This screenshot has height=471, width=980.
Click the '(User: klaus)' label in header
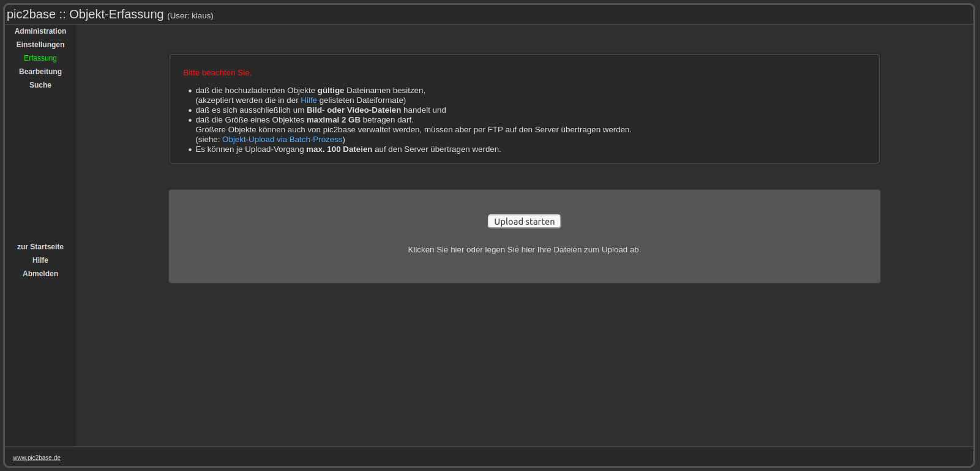190,16
